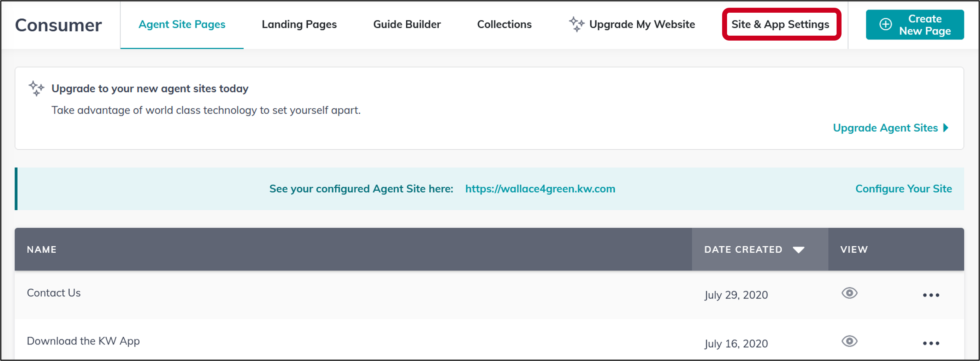Click the July 29, 2020 date cell
Viewport: 980px width, 361px height.
pyautogui.click(x=736, y=295)
